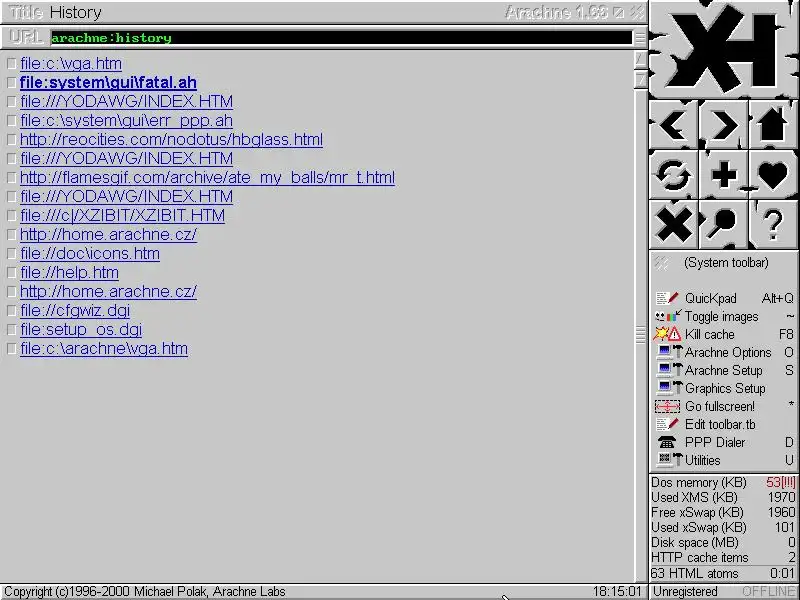Open QuicKpad icon in toolbar
800x600 pixels.
[x=667, y=298]
